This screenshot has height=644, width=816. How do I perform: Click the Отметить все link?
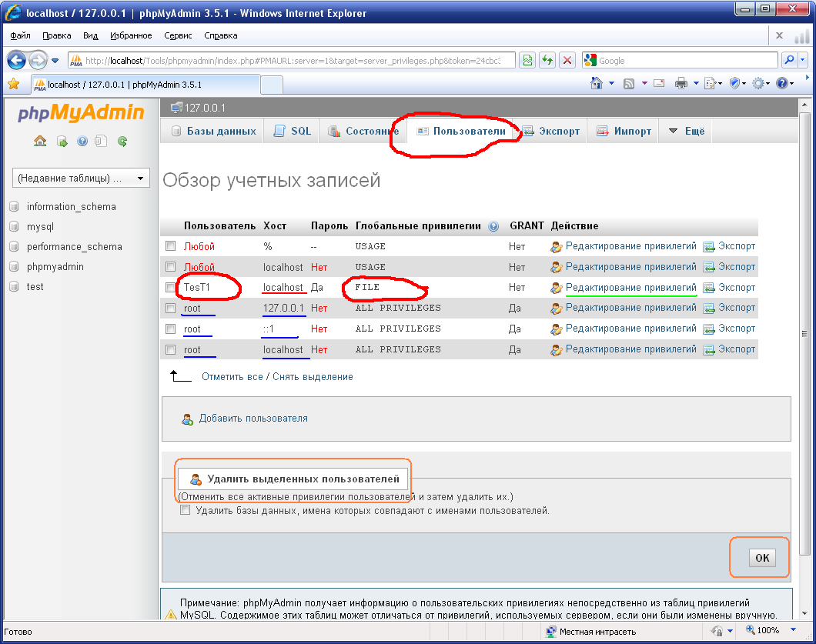tap(232, 376)
